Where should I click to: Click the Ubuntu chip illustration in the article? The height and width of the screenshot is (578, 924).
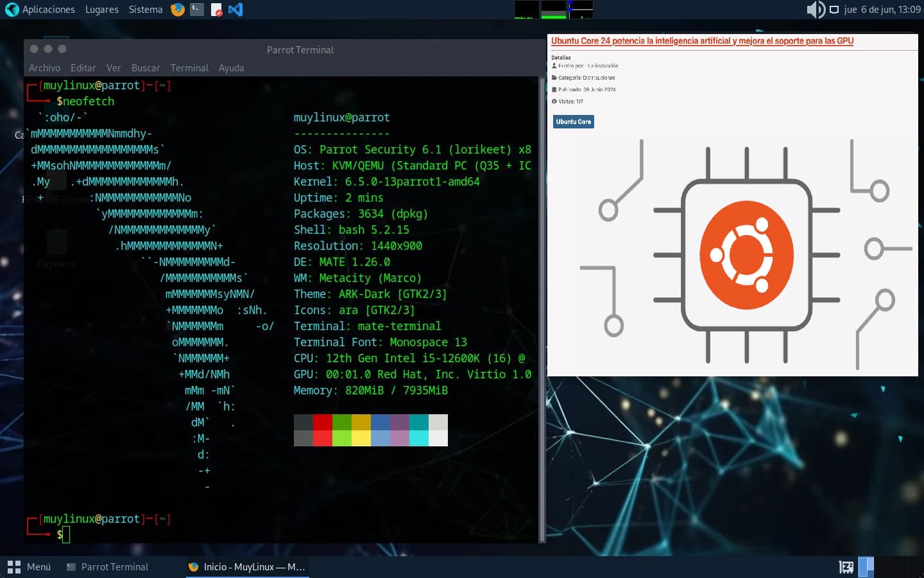pos(746,254)
